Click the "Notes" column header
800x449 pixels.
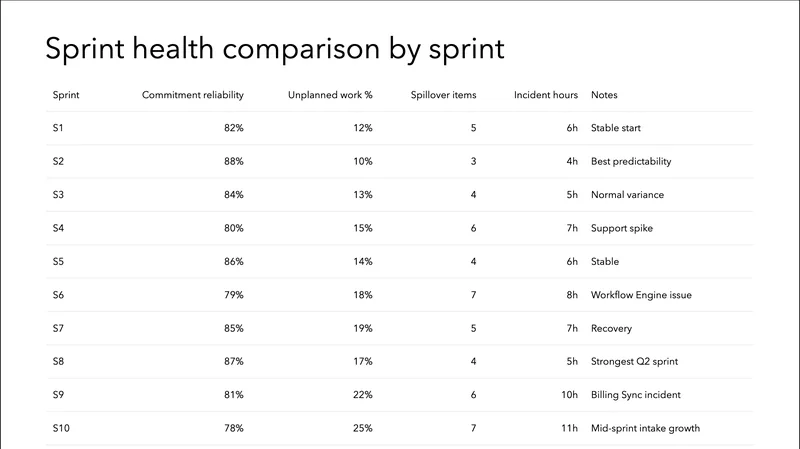click(604, 96)
